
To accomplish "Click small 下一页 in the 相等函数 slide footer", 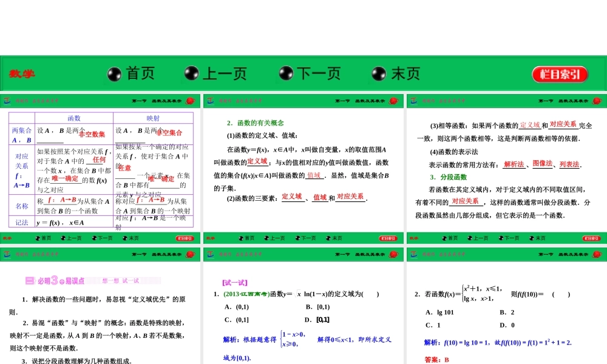I will [x=511, y=238].
